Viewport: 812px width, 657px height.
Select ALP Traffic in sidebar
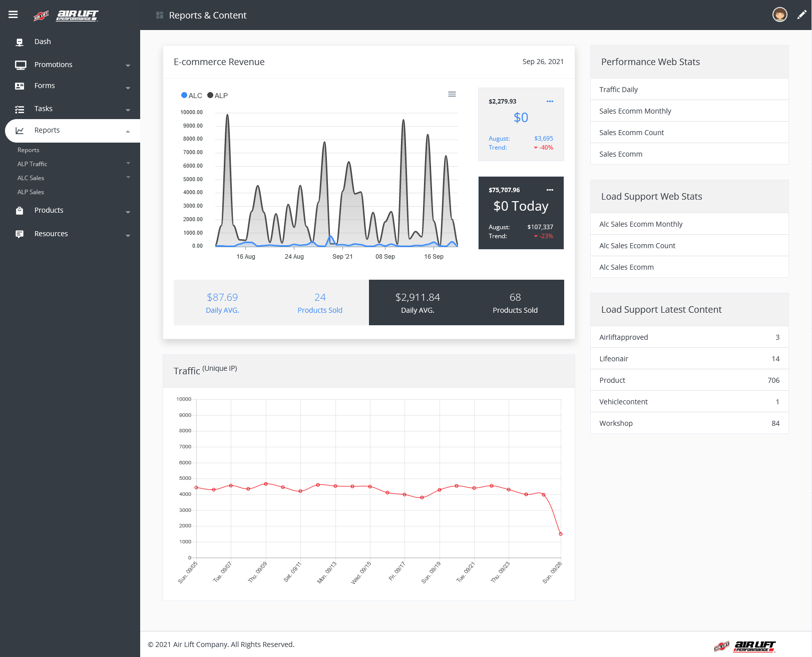[32, 164]
